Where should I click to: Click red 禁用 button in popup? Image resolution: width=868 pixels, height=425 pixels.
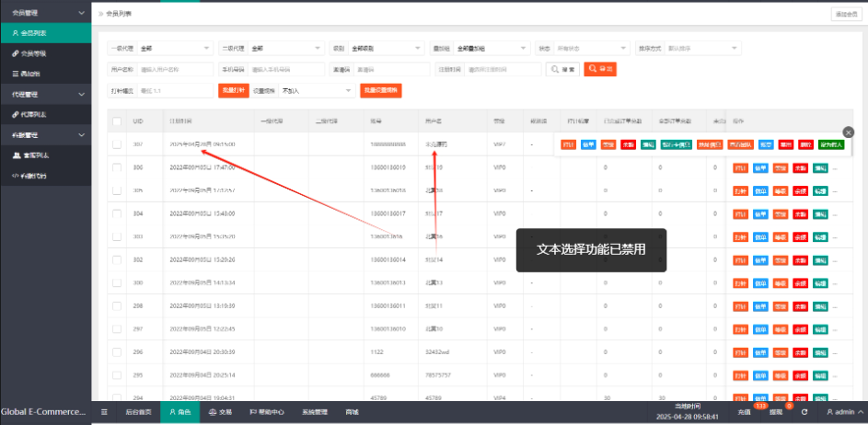point(785,145)
